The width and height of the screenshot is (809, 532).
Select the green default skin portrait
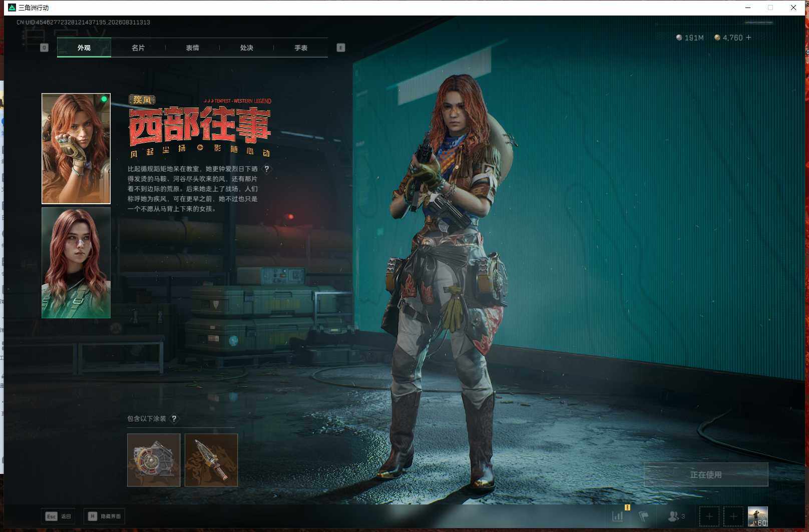[76, 263]
